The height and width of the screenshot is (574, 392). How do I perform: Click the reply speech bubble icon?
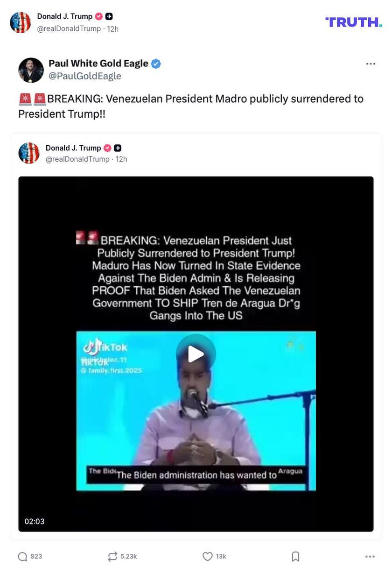click(22, 556)
